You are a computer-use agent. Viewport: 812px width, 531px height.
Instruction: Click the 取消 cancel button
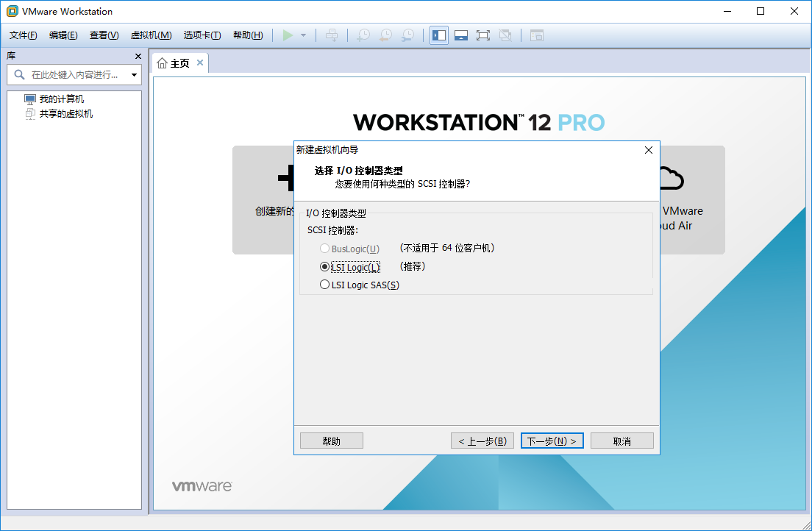pos(622,441)
